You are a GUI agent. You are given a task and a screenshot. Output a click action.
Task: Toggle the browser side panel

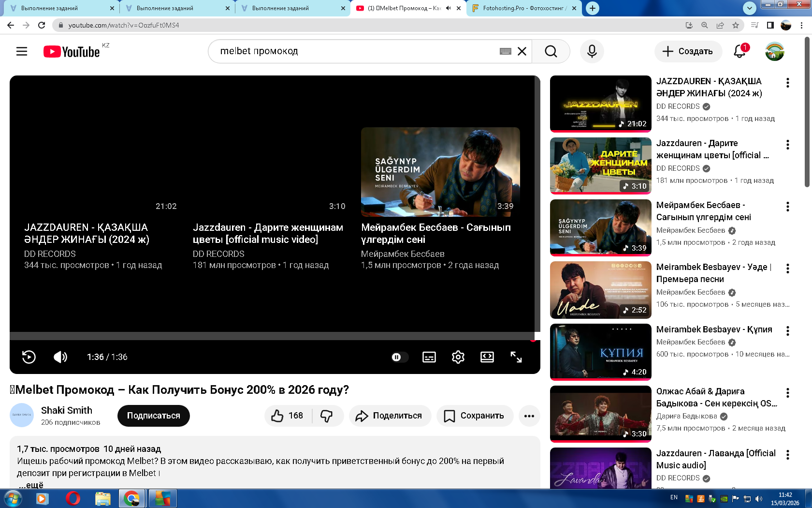click(770, 25)
